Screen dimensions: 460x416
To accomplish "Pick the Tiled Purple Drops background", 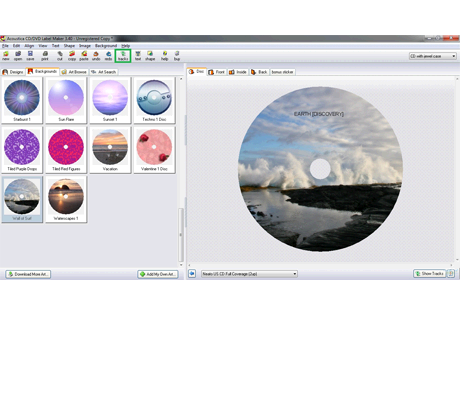I will pos(22,150).
